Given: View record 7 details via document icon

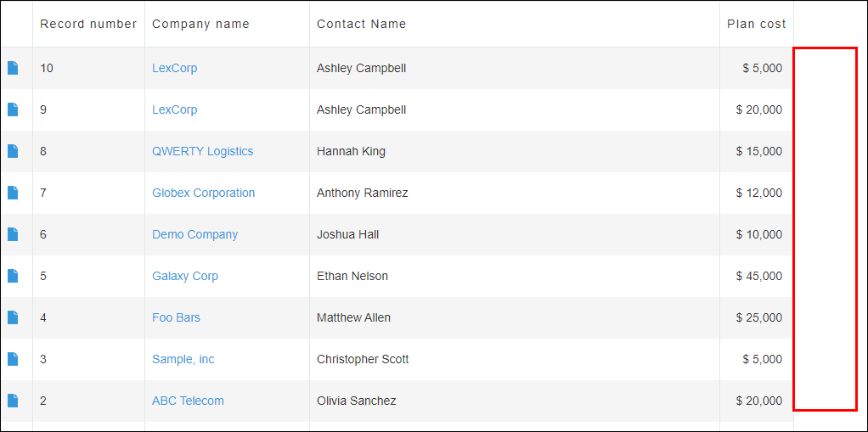Looking at the screenshot, I should (13, 193).
